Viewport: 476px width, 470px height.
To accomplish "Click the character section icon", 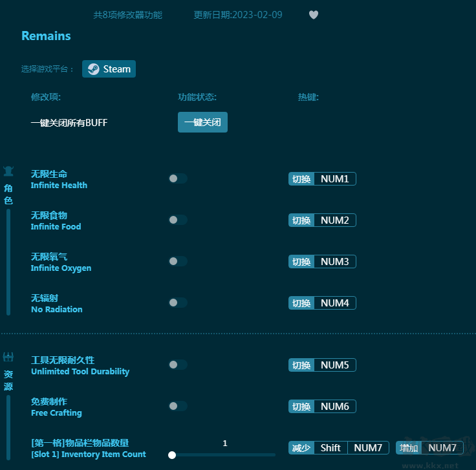I will pos(8,171).
